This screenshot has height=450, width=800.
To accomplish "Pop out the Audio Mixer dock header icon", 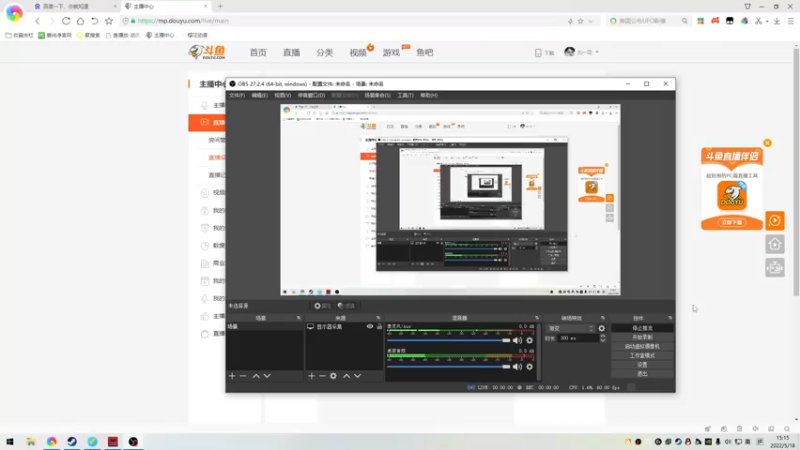I will (537, 318).
